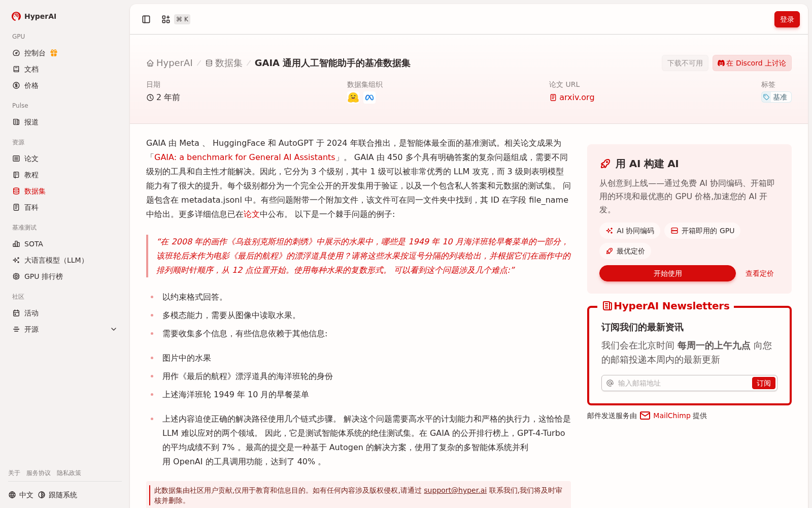Click the 价格 dollar icon
Screen dimensions: 812x508
pyautogui.click(x=16, y=85)
